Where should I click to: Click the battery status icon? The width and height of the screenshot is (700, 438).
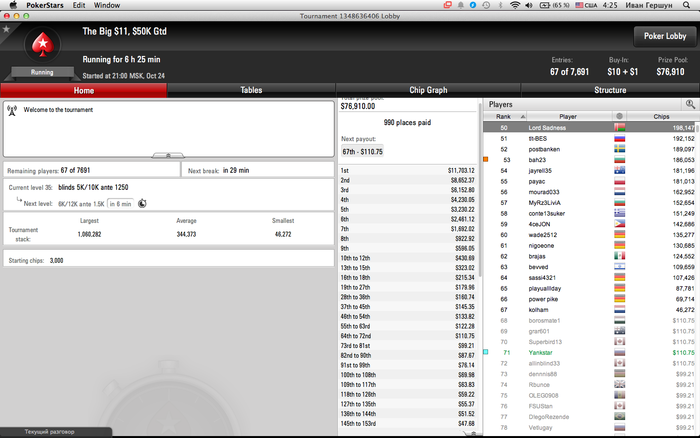pyautogui.click(x=545, y=5)
